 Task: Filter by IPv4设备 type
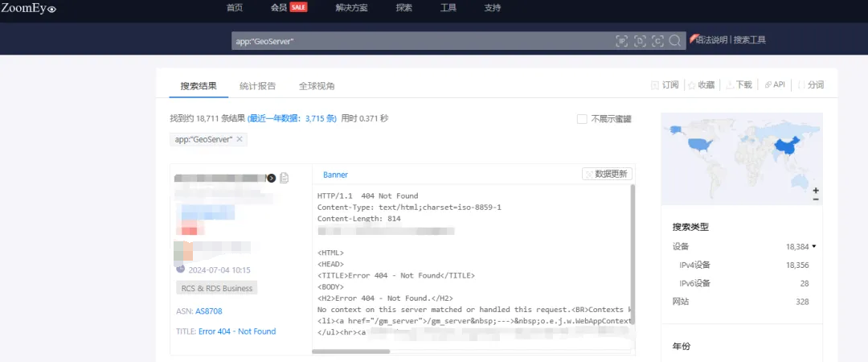(x=694, y=265)
